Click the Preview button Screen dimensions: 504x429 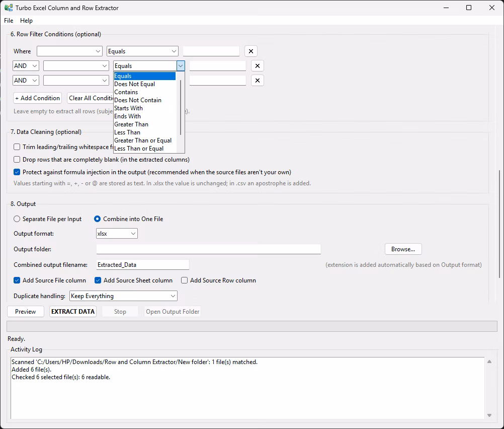pos(25,312)
